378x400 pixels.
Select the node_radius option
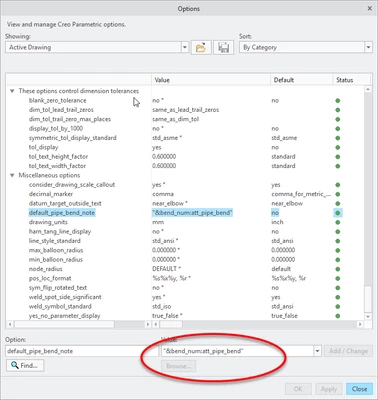point(45,269)
